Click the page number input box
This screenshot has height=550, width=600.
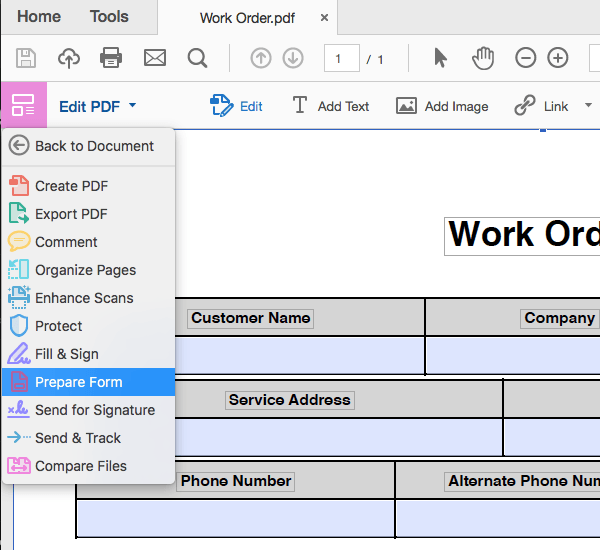click(x=342, y=58)
